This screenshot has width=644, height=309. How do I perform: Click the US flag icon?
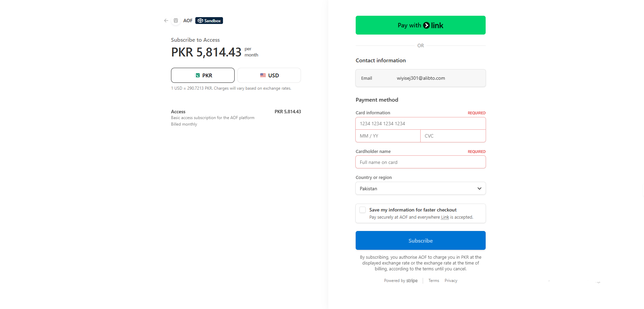tap(263, 75)
